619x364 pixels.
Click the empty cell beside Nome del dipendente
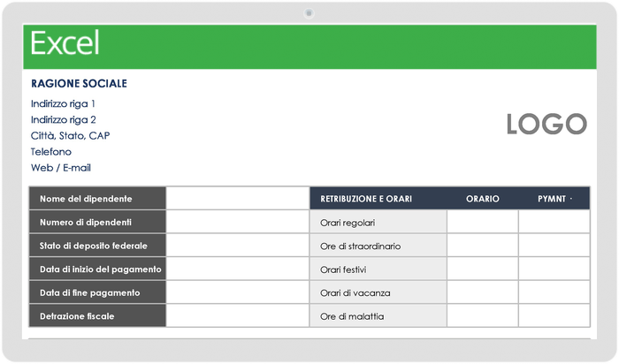tap(236, 199)
